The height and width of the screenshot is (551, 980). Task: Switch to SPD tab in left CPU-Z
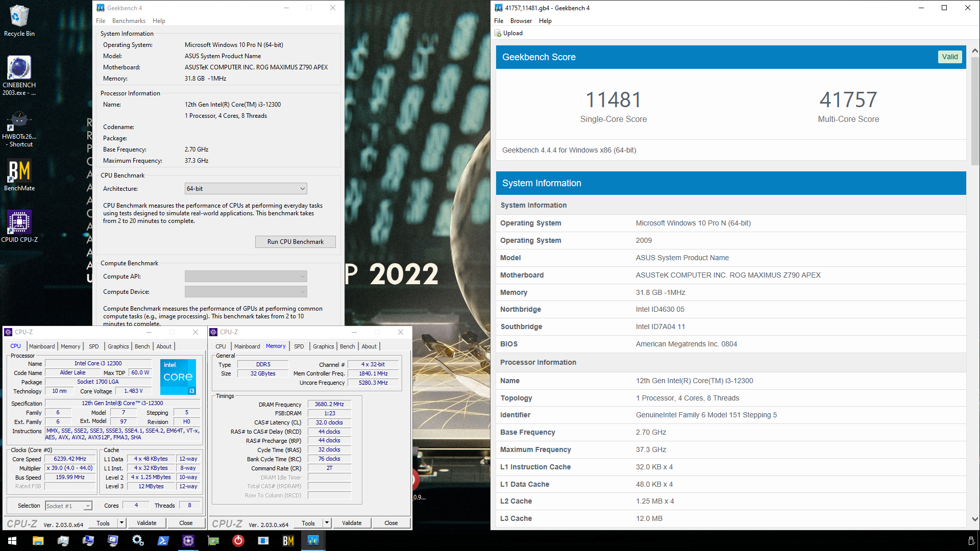[94, 346]
